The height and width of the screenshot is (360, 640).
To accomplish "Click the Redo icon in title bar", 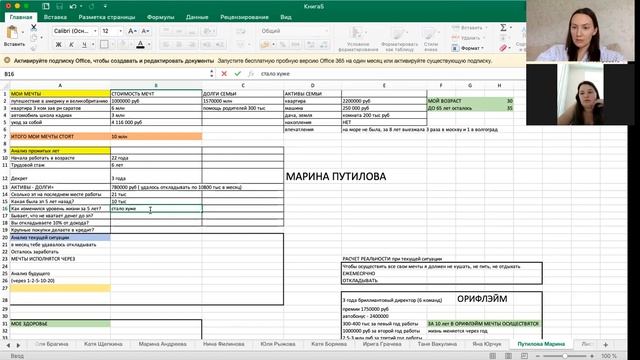I will click(x=91, y=6).
